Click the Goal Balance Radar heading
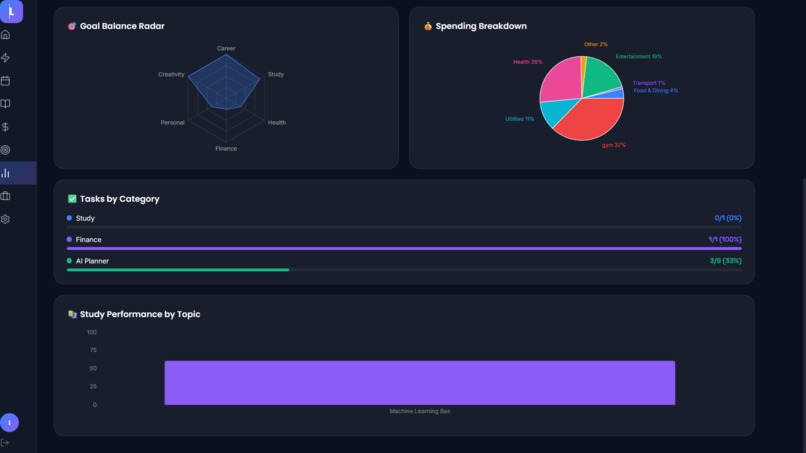The image size is (806, 453). pyautogui.click(x=122, y=26)
